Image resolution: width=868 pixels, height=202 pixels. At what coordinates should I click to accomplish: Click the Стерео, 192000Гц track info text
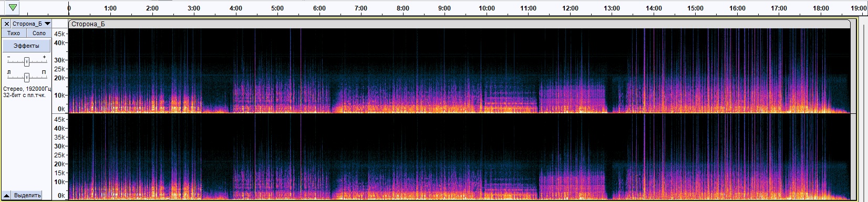click(26, 89)
